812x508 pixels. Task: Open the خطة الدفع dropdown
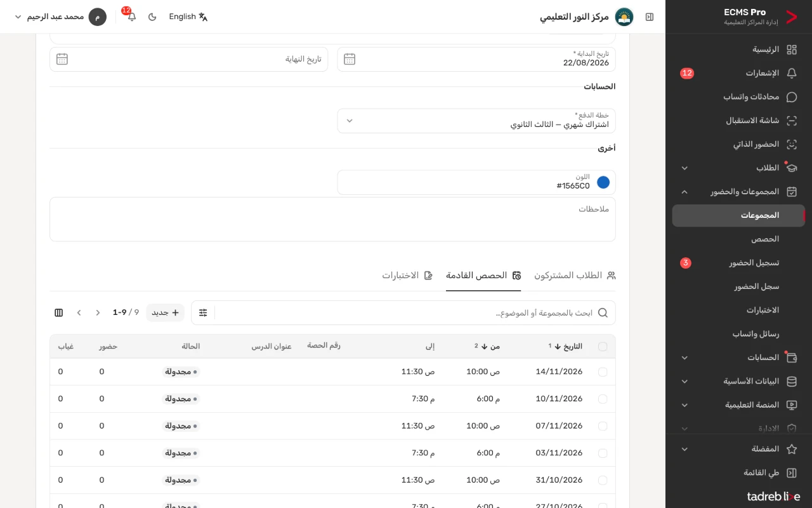476,121
